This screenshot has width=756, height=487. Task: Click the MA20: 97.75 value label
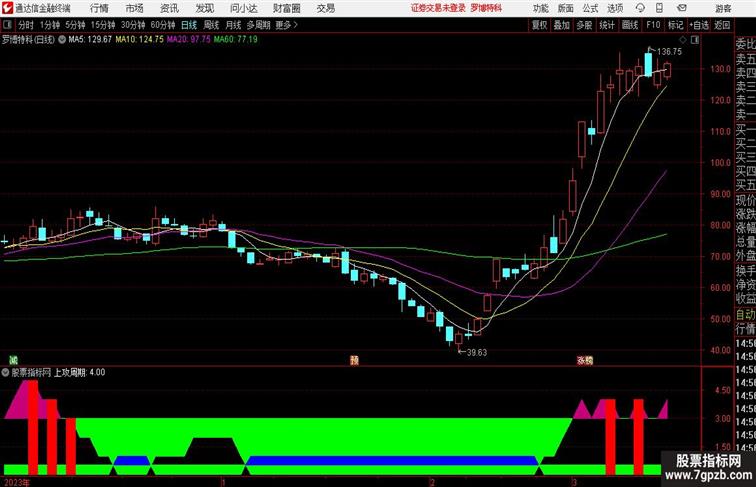(x=189, y=40)
